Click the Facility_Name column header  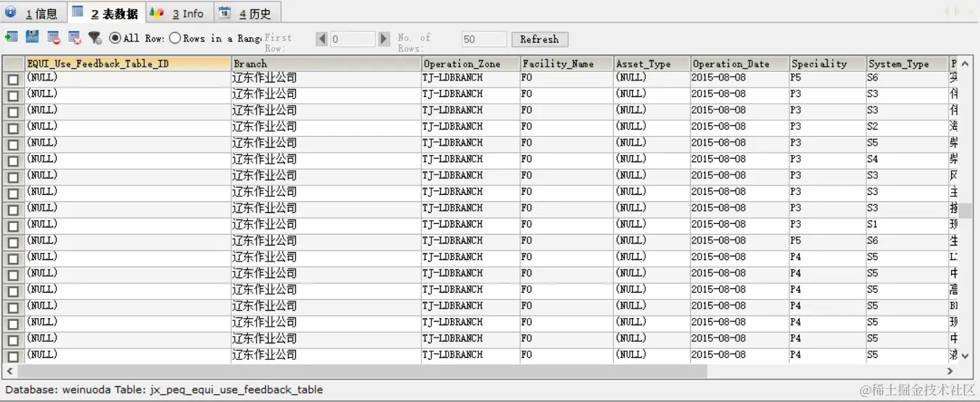pos(567,64)
